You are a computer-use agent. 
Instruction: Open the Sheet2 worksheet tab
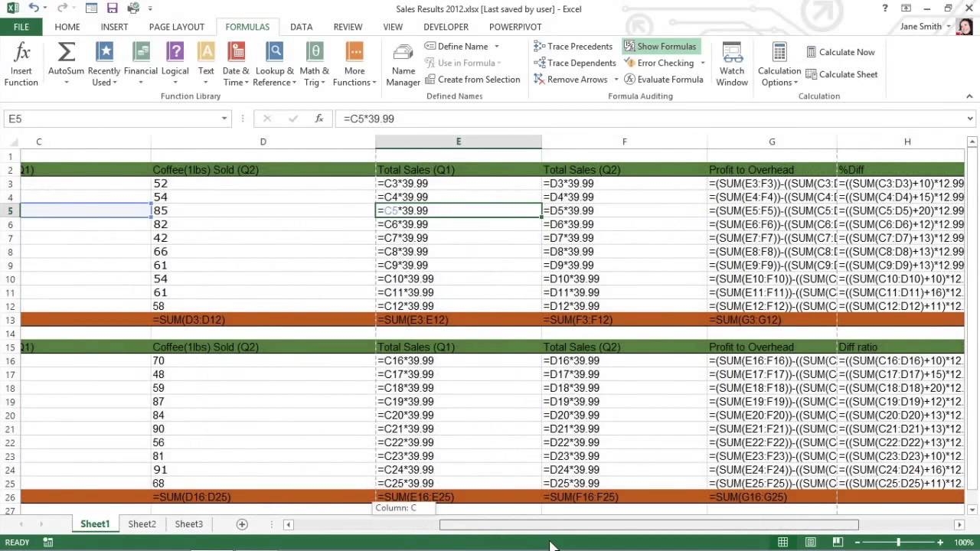pos(142,524)
